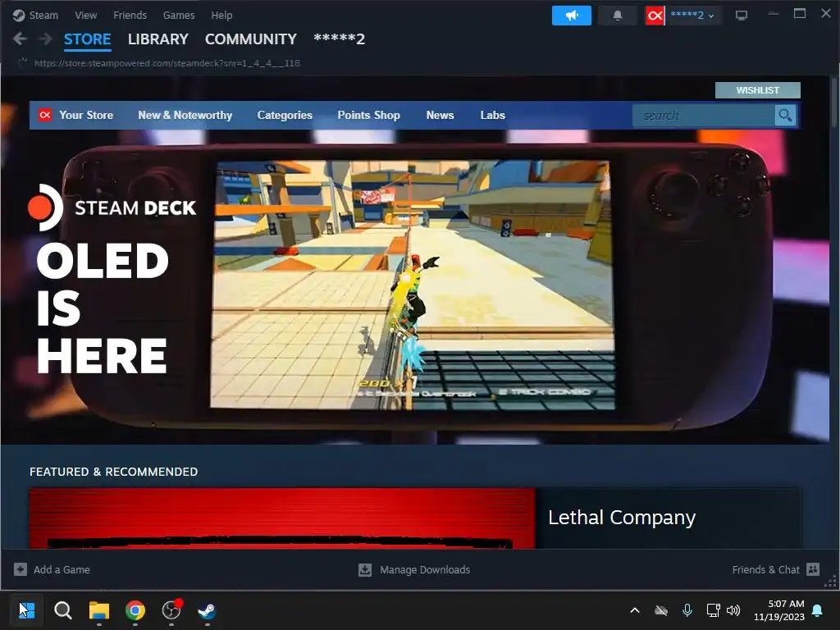Viewport: 840px width, 630px height.
Task: Open notifications bell in Steam header
Action: click(618, 16)
